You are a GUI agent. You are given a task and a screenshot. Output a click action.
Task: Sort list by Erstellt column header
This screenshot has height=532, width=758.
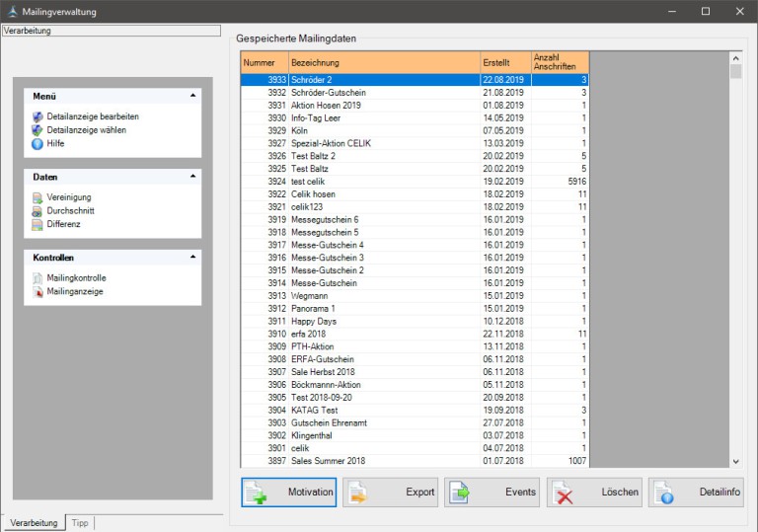504,62
